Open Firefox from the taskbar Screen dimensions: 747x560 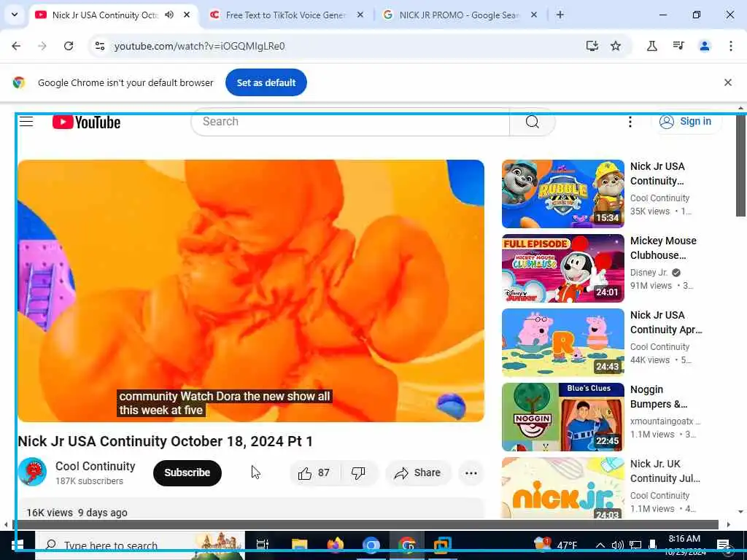pos(336,545)
